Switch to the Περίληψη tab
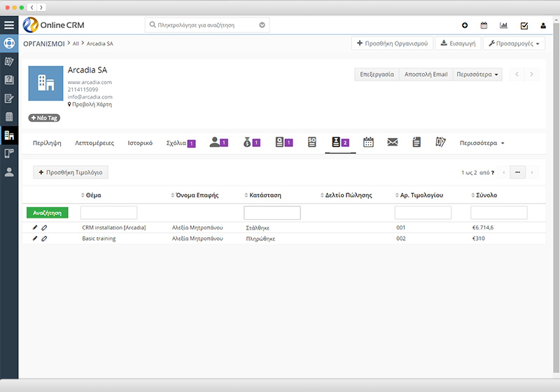The height and width of the screenshot is (392, 560). 47,143
